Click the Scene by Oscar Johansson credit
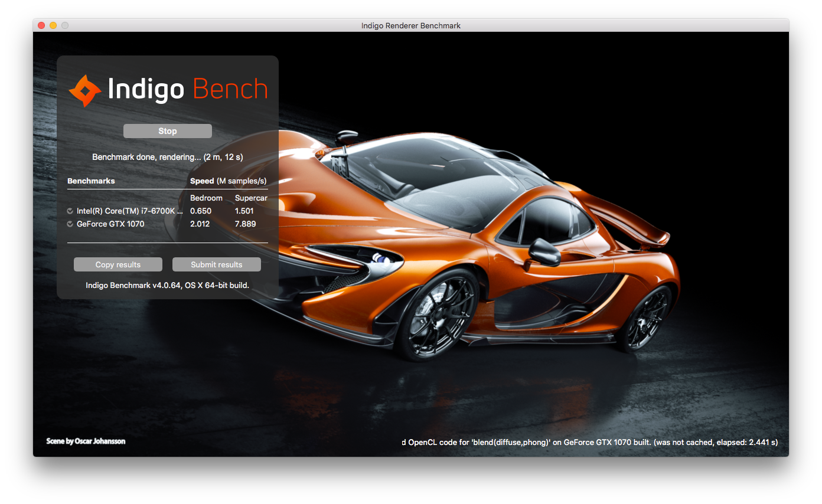The height and width of the screenshot is (504, 822). coord(86,441)
